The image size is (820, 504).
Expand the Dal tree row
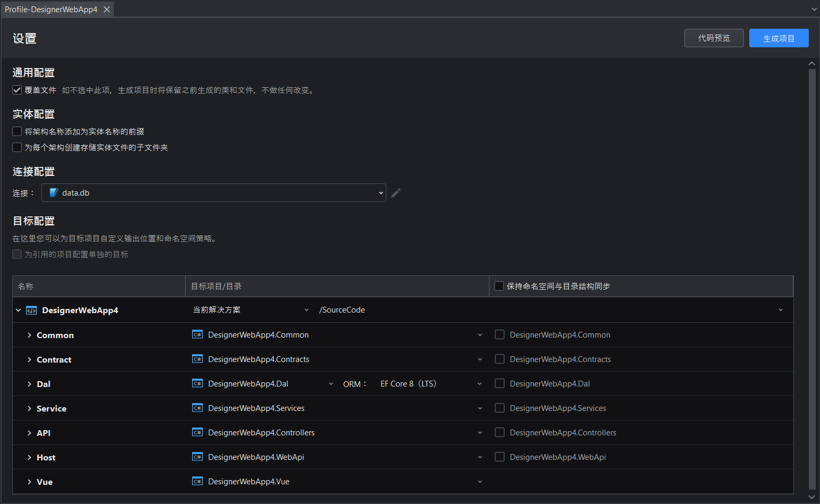[29, 384]
